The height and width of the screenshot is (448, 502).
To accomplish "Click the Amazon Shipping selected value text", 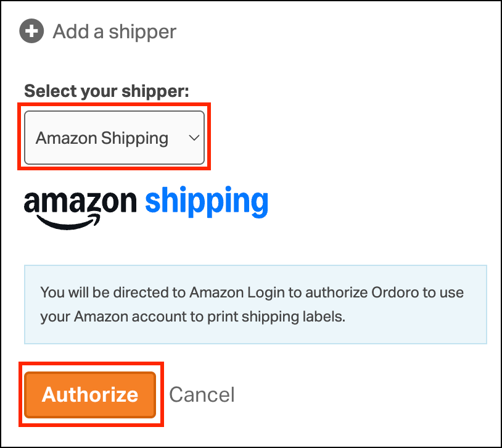I will [x=102, y=138].
